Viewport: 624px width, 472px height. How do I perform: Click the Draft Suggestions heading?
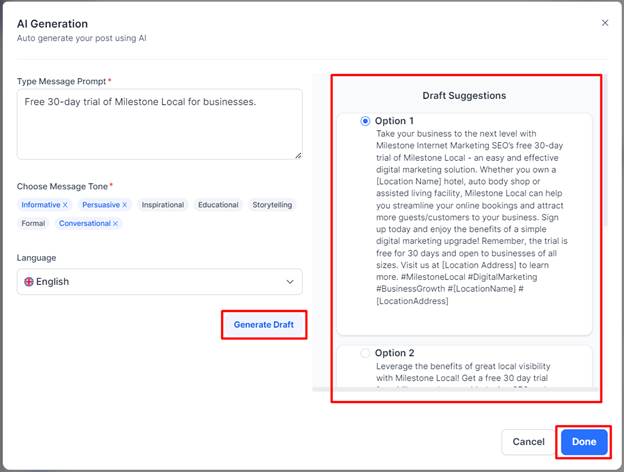(464, 96)
